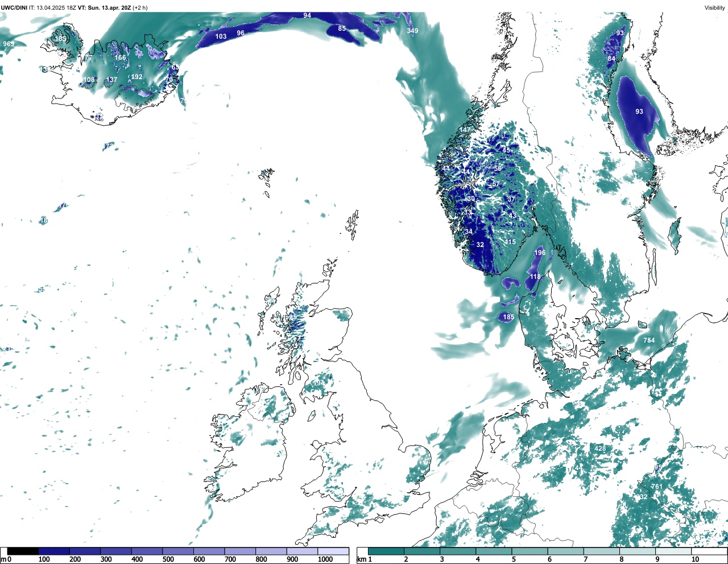
Task: Click the '96' value in the northern fog band
Action: pyautogui.click(x=241, y=33)
